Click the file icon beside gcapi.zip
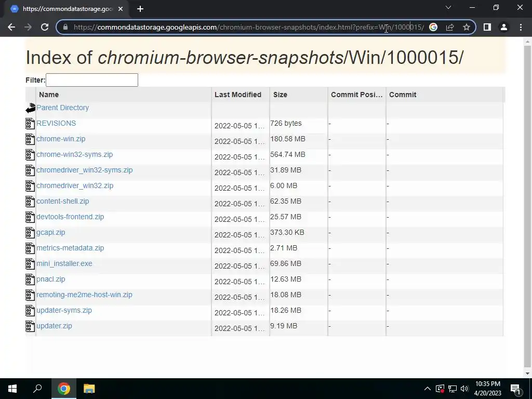This screenshot has width=532, height=399. pos(30,233)
